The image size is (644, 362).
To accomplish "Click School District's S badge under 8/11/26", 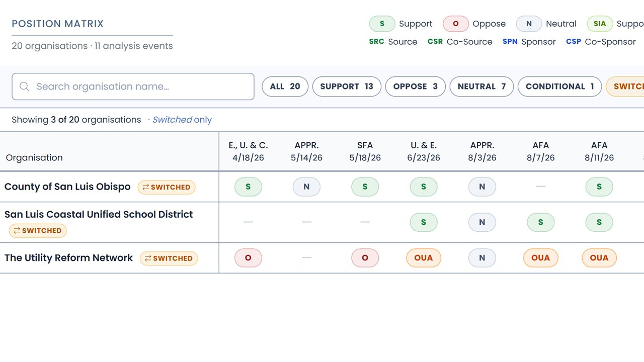I will pyautogui.click(x=599, y=222).
